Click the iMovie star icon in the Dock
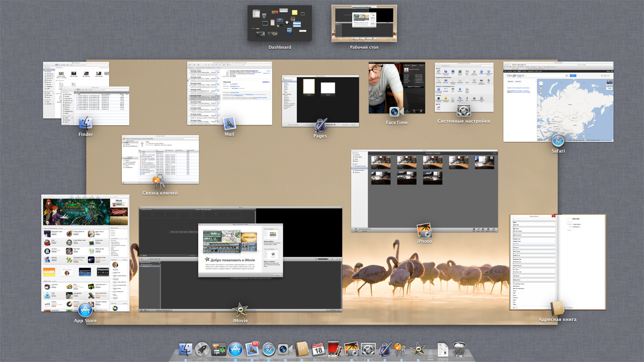 [x=418, y=349]
